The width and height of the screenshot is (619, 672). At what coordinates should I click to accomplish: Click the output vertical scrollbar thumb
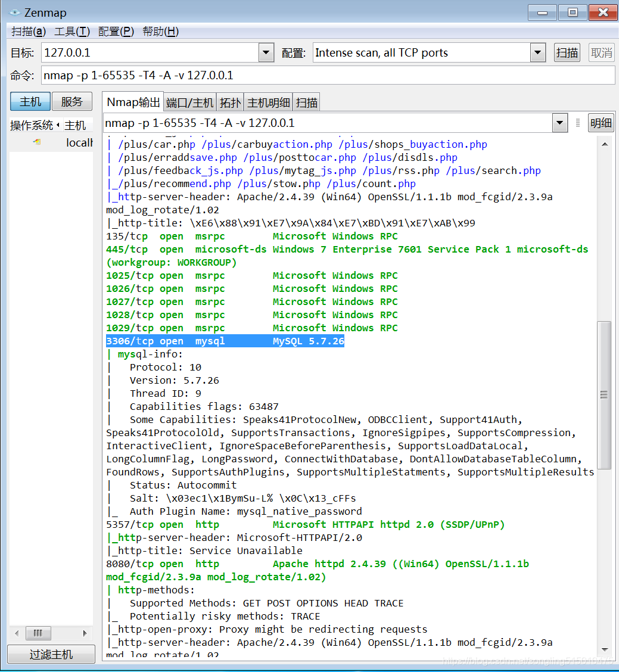click(605, 395)
